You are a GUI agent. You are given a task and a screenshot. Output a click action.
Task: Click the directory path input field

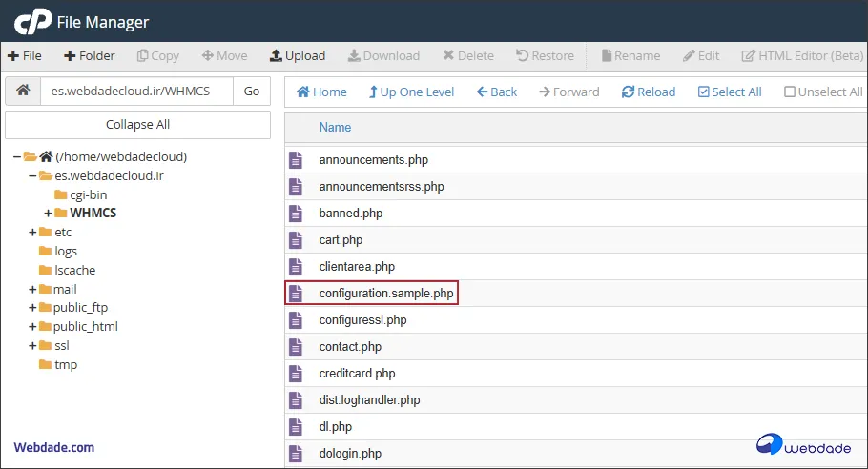(x=137, y=92)
